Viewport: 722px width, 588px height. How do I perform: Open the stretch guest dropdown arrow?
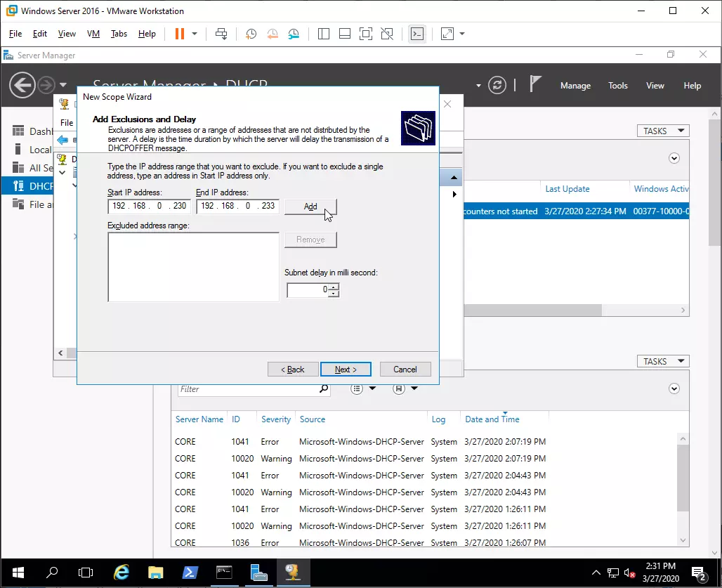coord(462,34)
